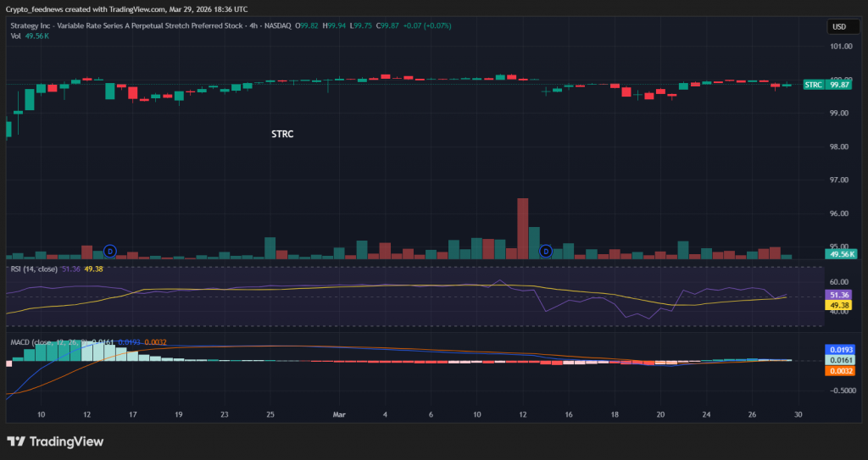The image size is (868, 460).
Task: Click the yellow 49.38 RSI axis tag
Action: 839,306
